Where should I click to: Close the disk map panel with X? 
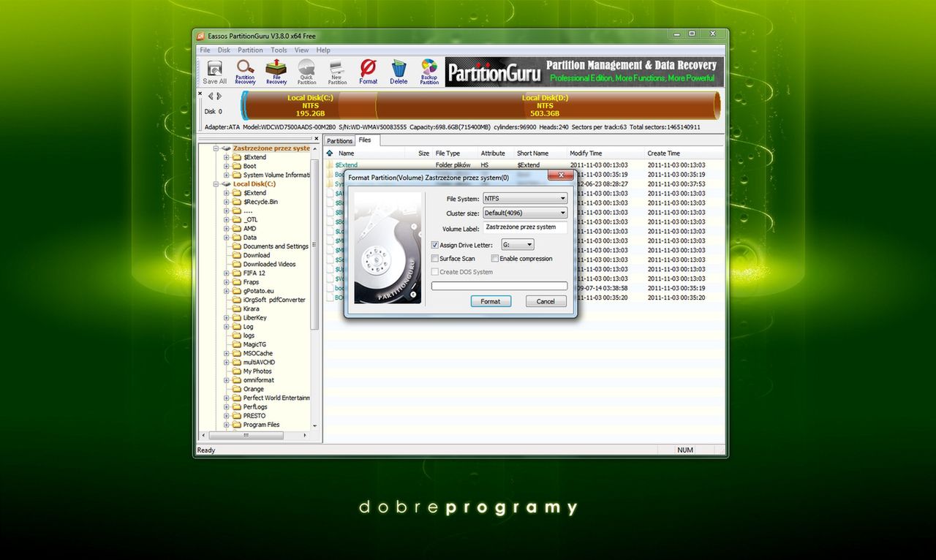pyautogui.click(x=200, y=94)
